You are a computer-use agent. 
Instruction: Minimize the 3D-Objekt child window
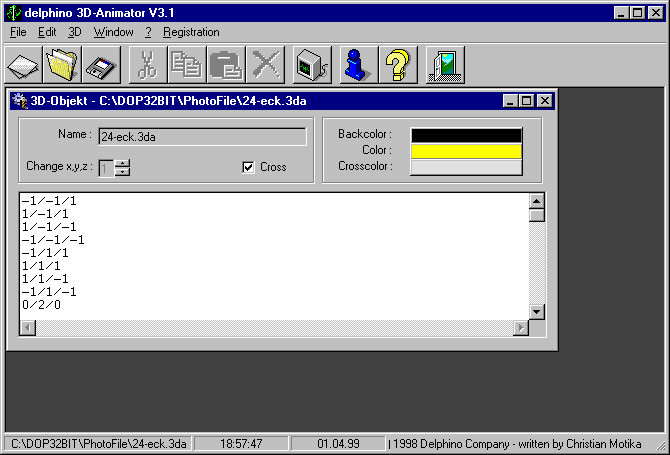pyautogui.click(x=510, y=101)
